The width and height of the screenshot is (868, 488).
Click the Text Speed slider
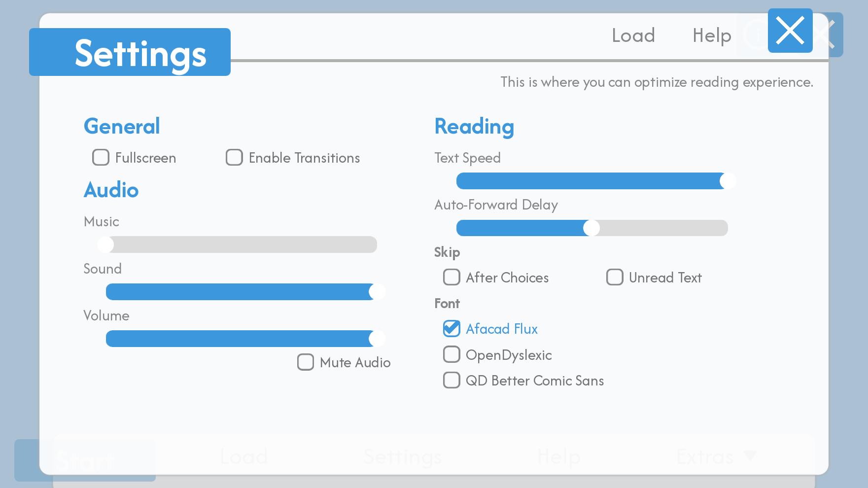(x=591, y=181)
